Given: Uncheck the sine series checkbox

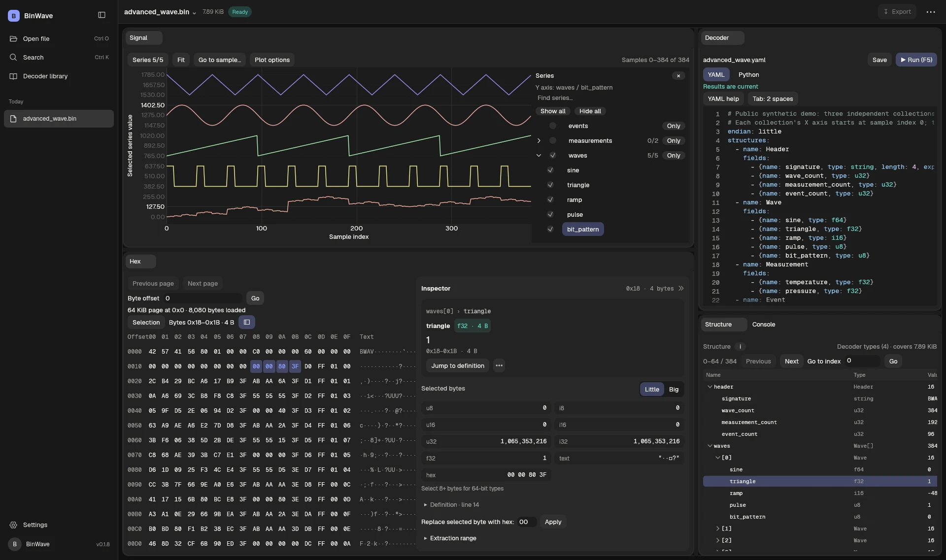Looking at the screenshot, I should click(x=550, y=170).
